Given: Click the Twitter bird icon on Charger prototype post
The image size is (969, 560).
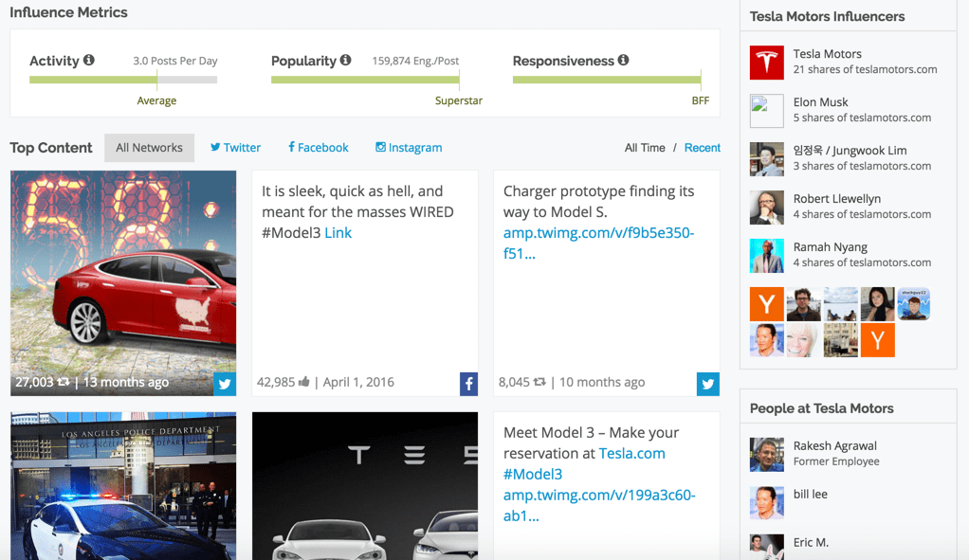Looking at the screenshot, I should click(x=707, y=384).
